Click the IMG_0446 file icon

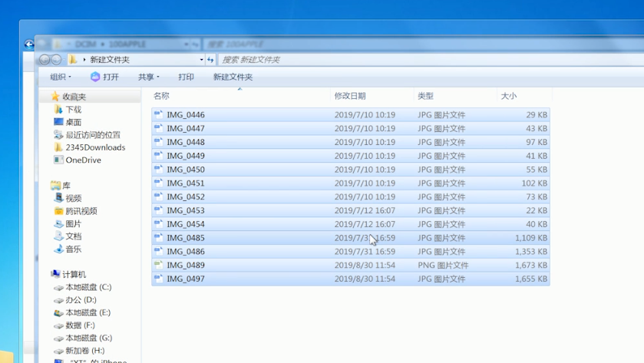159,114
